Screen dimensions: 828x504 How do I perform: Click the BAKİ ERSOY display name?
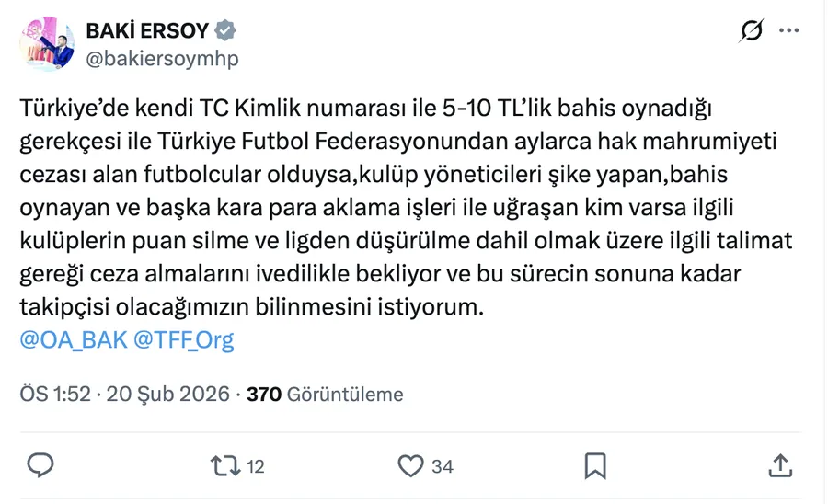coord(147,30)
